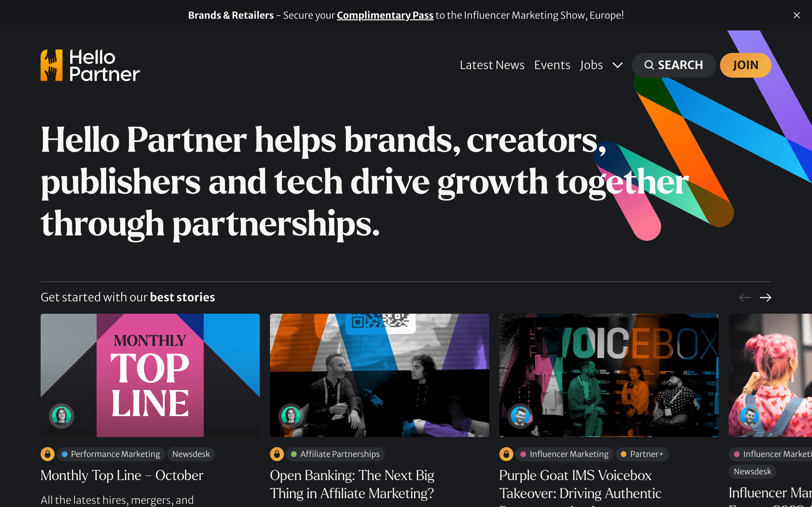The height and width of the screenshot is (507, 812).
Task: Click the previous stories arrow
Action: point(744,298)
